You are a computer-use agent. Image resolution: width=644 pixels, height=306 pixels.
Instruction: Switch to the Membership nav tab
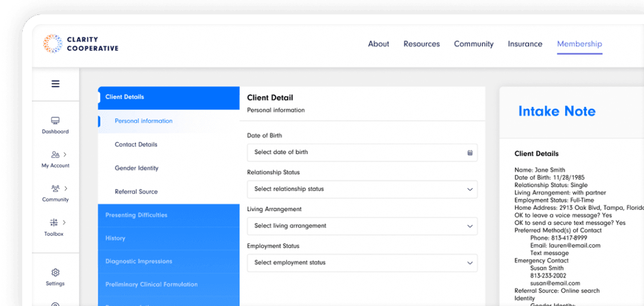tap(579, 44)
